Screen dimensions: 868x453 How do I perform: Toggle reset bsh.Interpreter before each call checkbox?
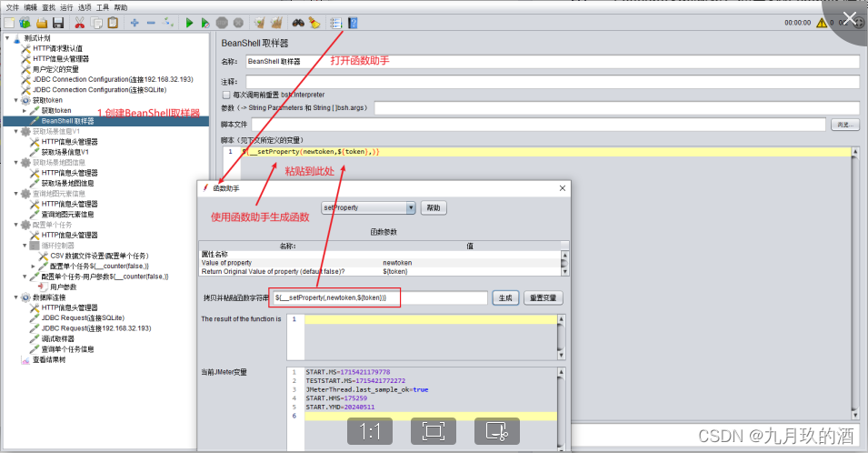point(225,95)
